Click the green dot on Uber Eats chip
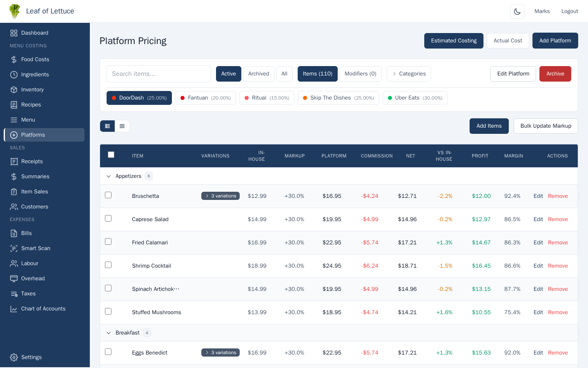This screenshot has height=368, width=588. click(x=389, y=98)
